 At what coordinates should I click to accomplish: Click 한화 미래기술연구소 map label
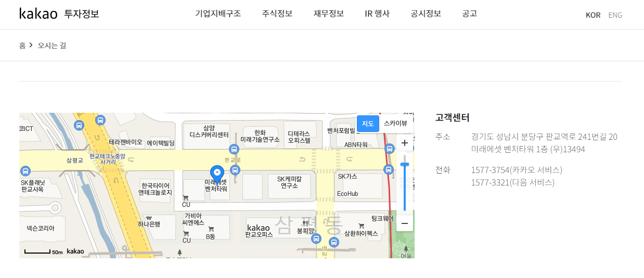pyautogui.click(x=260, y=136)
